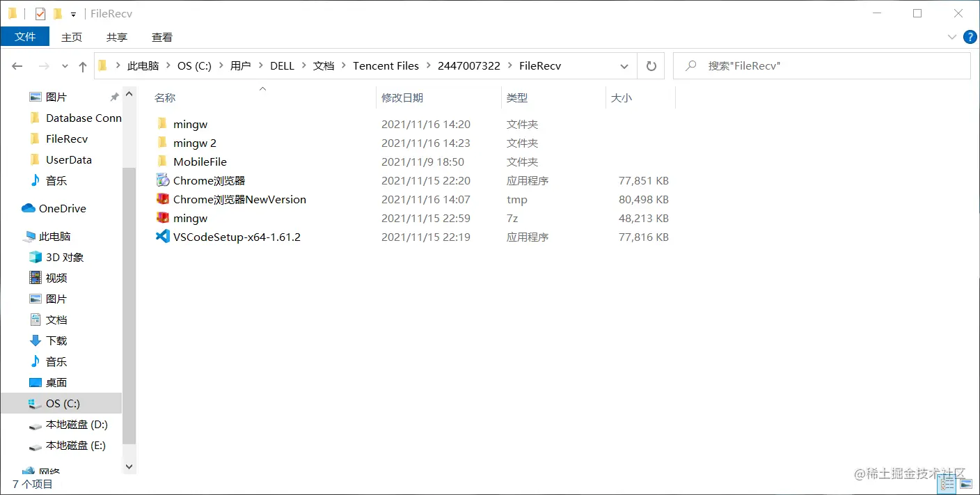Switch to large icons view
The height and width of the screenshot is (495, 980).
point(967,483)
